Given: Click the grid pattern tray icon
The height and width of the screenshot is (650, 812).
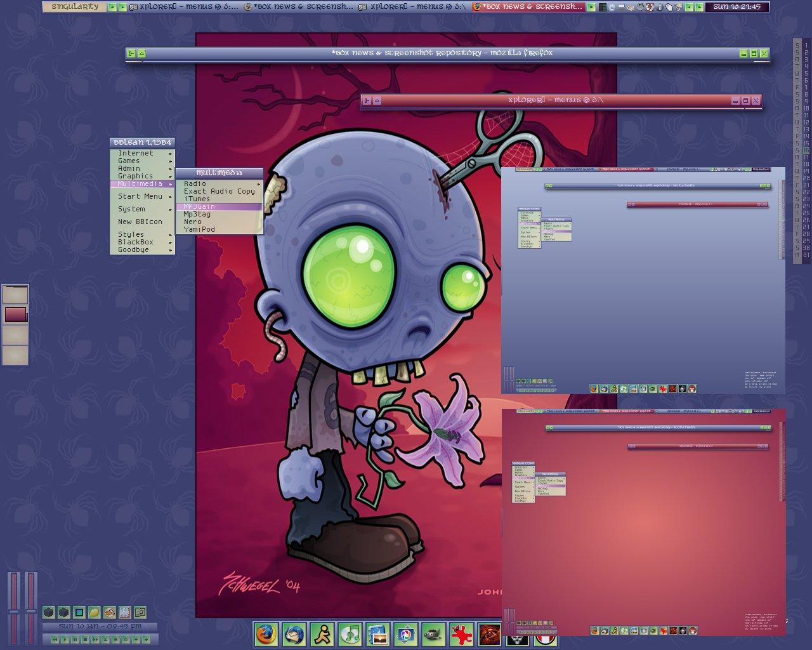Looking at the screenshot, I should click(x=125, y=613).
